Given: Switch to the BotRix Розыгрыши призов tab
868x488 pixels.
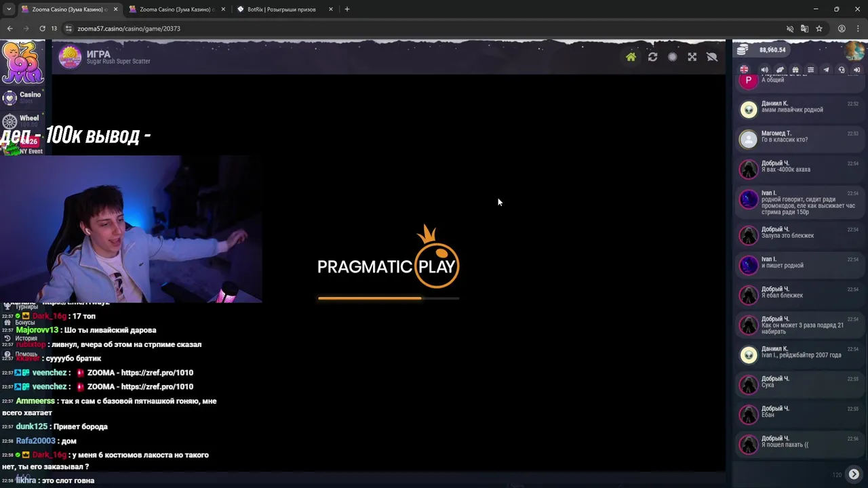Looking at the screenshot, I should click(281, 9).
